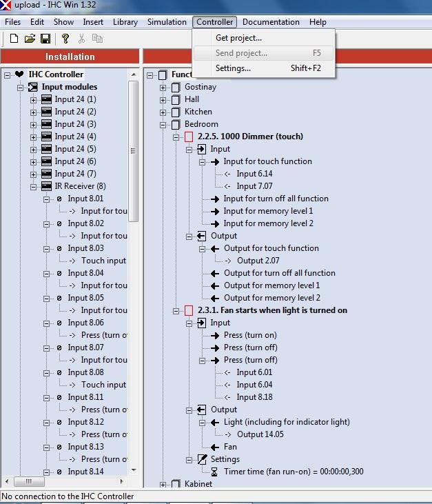Image resolution: width=432 pixels, height=504 pixels.
Task: Expand the Kabinet room node
Action: coord(163,484)
